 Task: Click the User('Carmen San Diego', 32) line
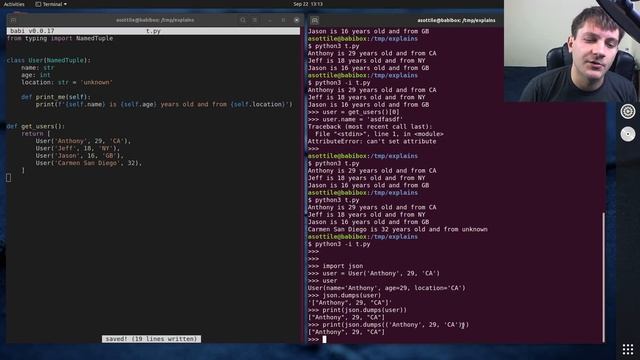(x=89, y=163)
